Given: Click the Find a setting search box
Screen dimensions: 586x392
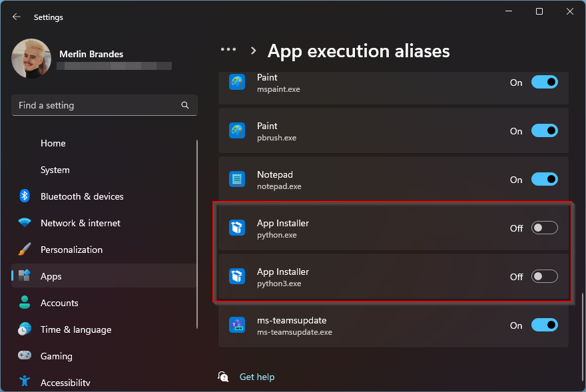Looking at the screenshot, I should 97,105.
